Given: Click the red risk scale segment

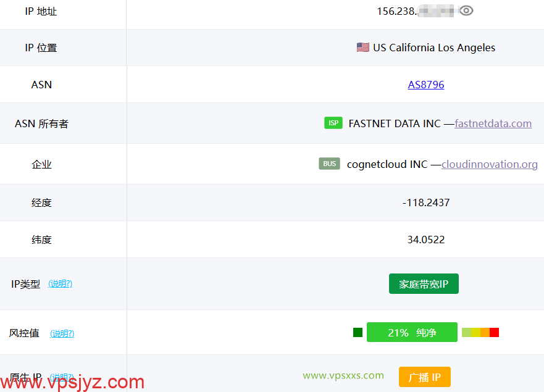Looking at the screenshot, I should pos(495,332).
